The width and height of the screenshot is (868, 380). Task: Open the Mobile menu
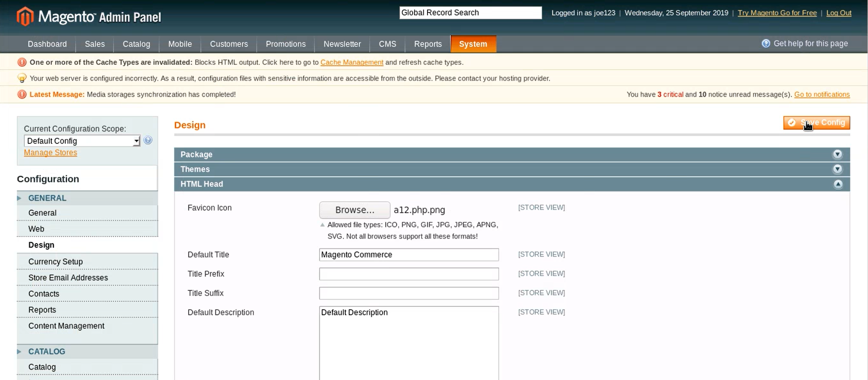(180, 44)
